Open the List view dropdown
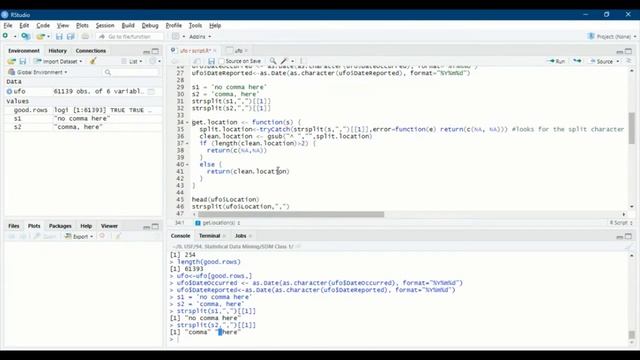Image resolution: width=640 pixels, height=360 pixels. tap(133, 61)
